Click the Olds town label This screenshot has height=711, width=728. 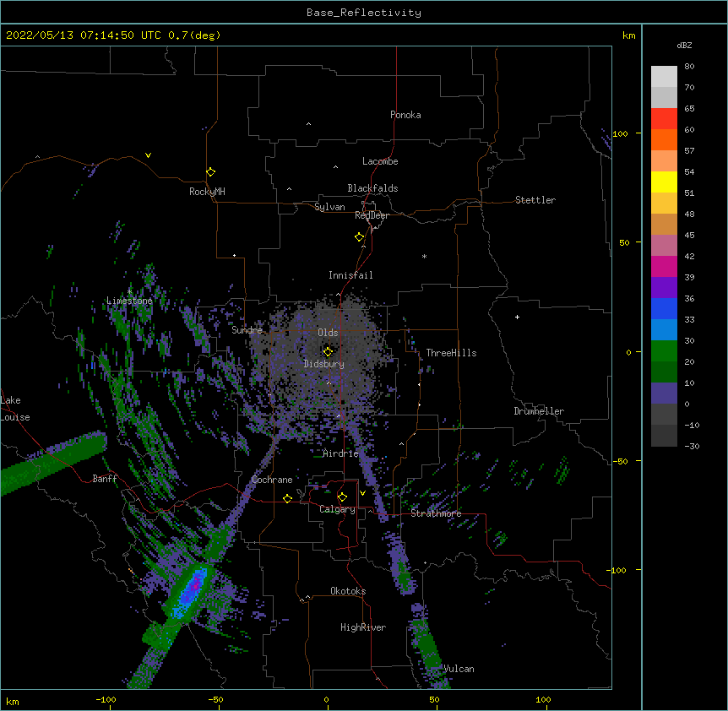(328, 333)
